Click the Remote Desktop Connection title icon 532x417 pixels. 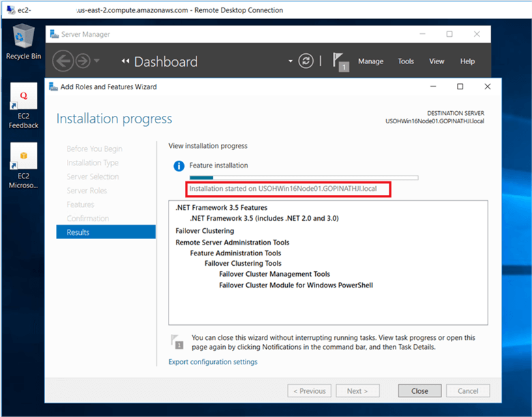(11, 10)
